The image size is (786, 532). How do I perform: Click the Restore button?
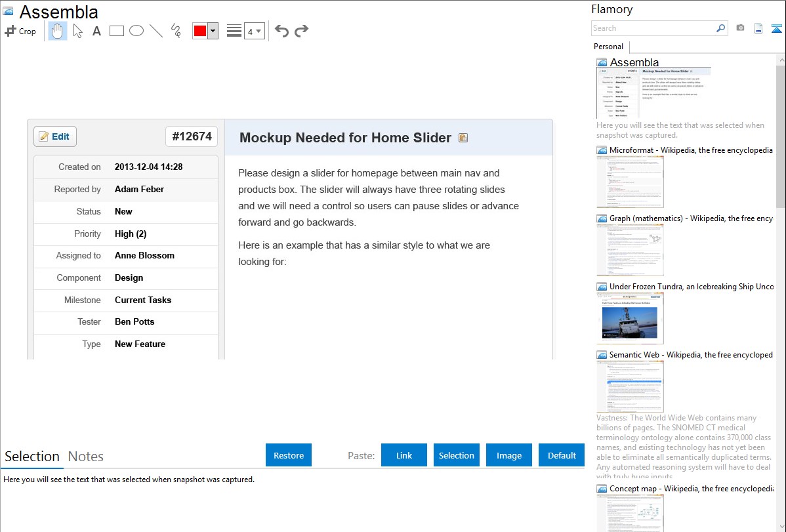coord(289,455)
